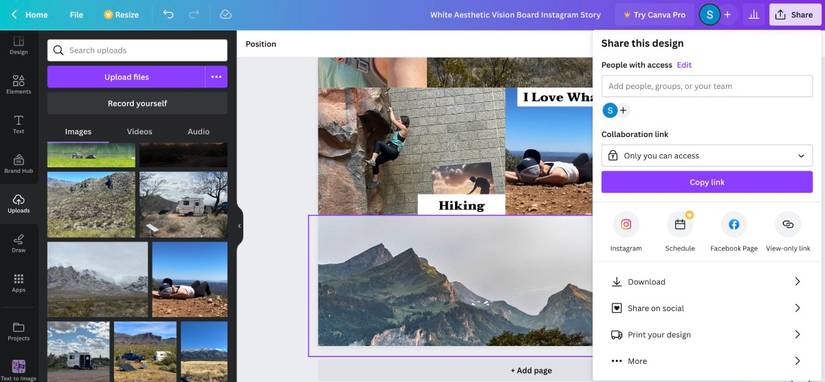Click the Add page button

(x=531, y=370)
